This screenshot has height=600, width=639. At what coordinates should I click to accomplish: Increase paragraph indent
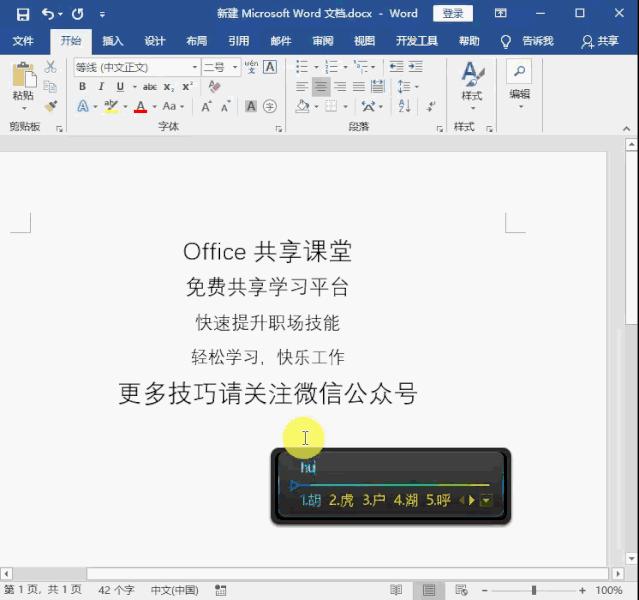tap(416, 66)
